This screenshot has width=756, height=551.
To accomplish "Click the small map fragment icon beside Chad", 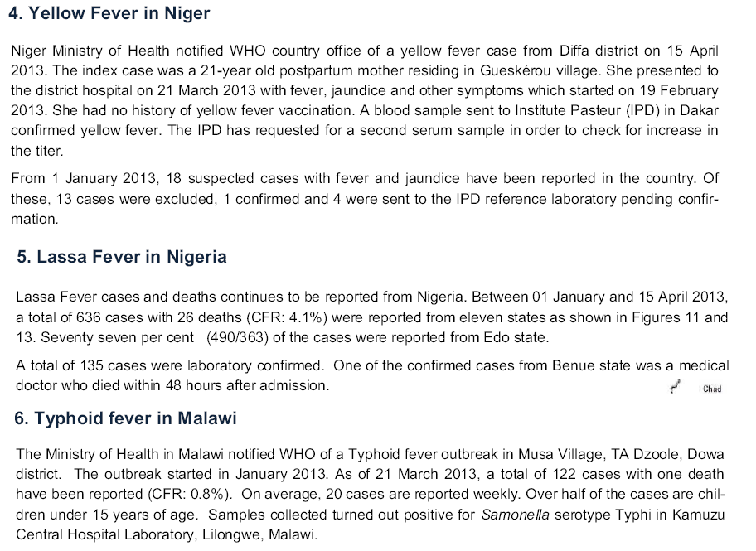I will [675, 386].
